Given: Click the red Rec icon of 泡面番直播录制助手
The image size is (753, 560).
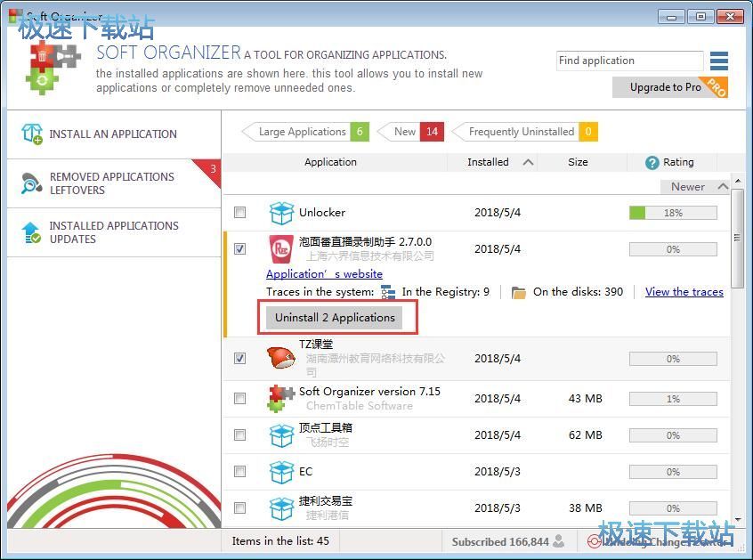Looking at the screenshot, I should pyautogui.click(x=281, y=248).
